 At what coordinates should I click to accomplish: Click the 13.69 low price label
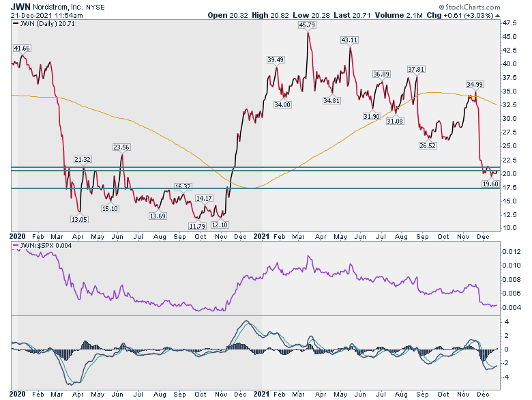[x=158, y=216]
